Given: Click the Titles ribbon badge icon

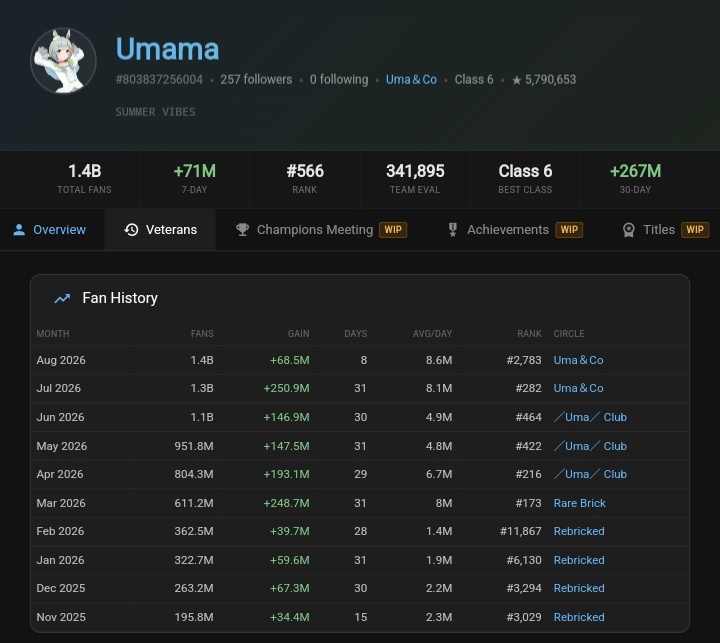Looking at the screenshot, I should point(629,230).
